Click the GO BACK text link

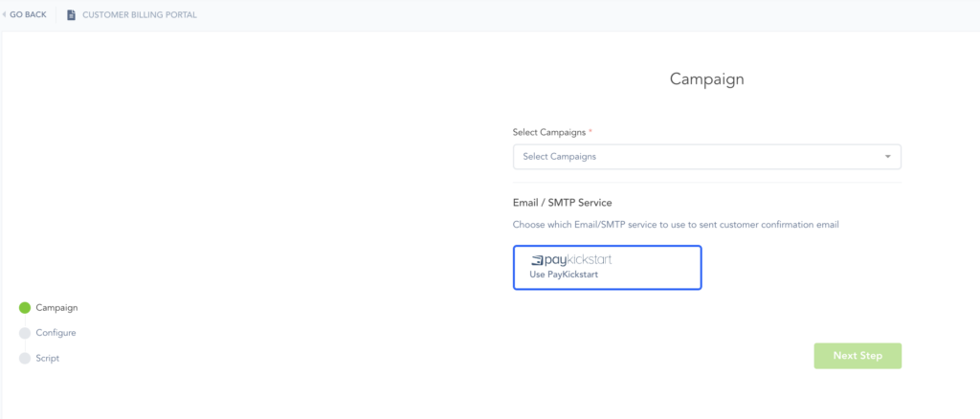point(28,14)
